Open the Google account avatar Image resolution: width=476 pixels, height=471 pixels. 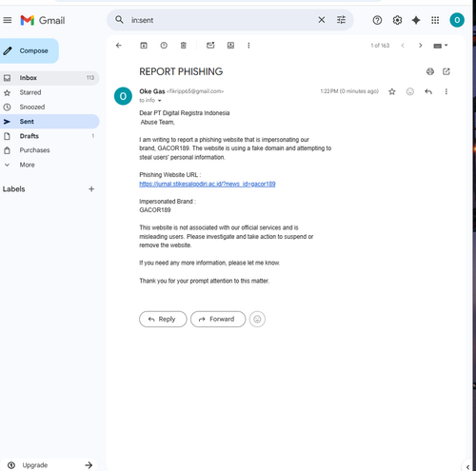[457, 20]
